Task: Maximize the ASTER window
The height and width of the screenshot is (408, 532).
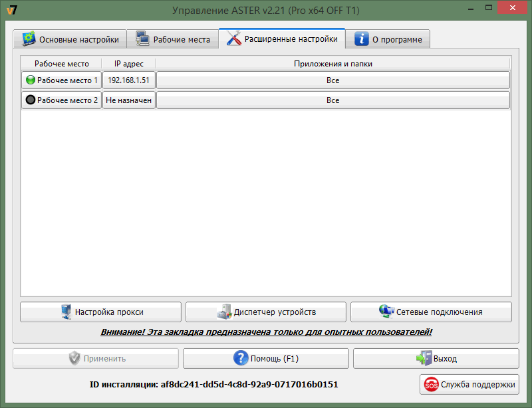Action: tap(489, 7)
